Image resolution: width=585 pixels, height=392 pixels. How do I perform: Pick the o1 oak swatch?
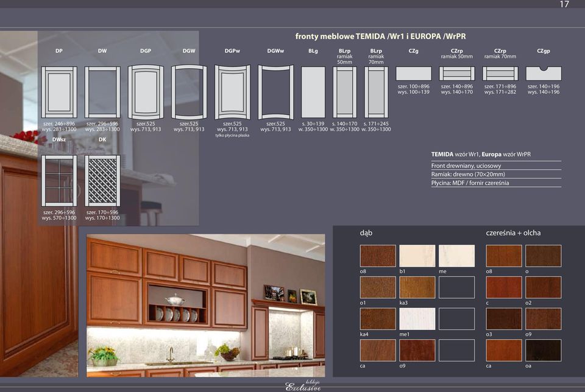tap(378, 287)
